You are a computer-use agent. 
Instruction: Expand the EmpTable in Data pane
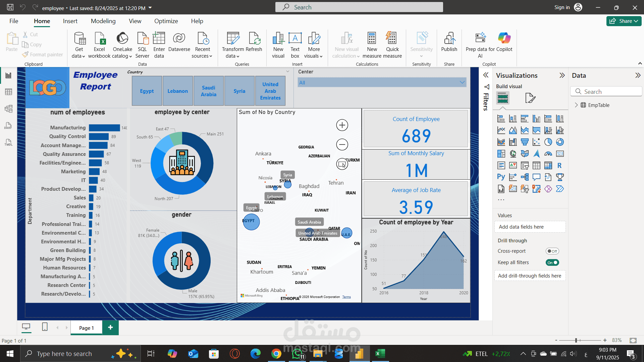pos(576,105)
